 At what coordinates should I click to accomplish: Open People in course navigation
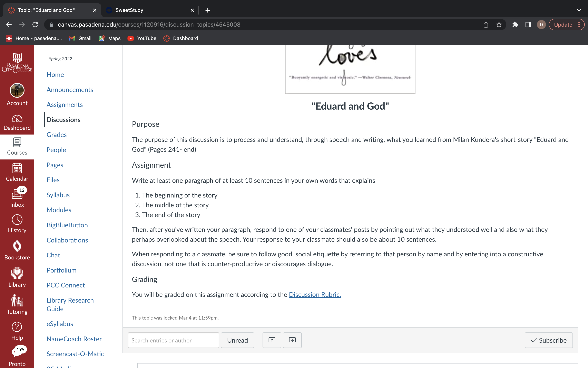56,150
